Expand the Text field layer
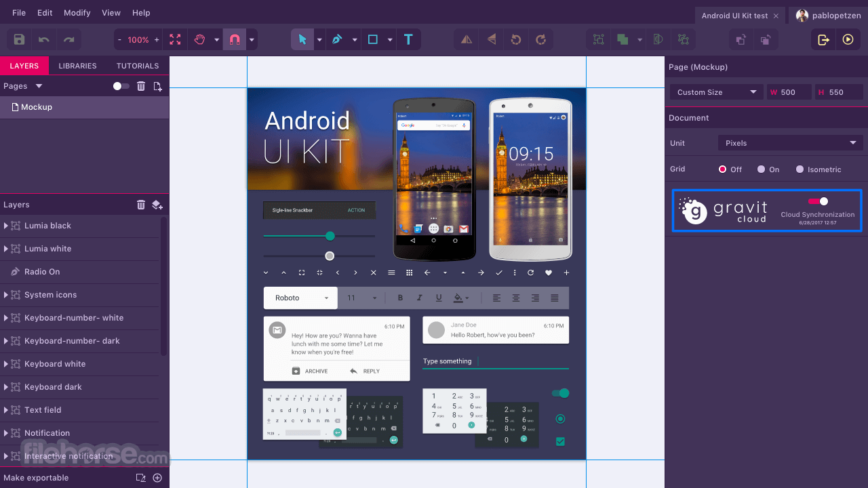This screenshot has height=488, width=868. pyautogui.click(x=6, y=410)
